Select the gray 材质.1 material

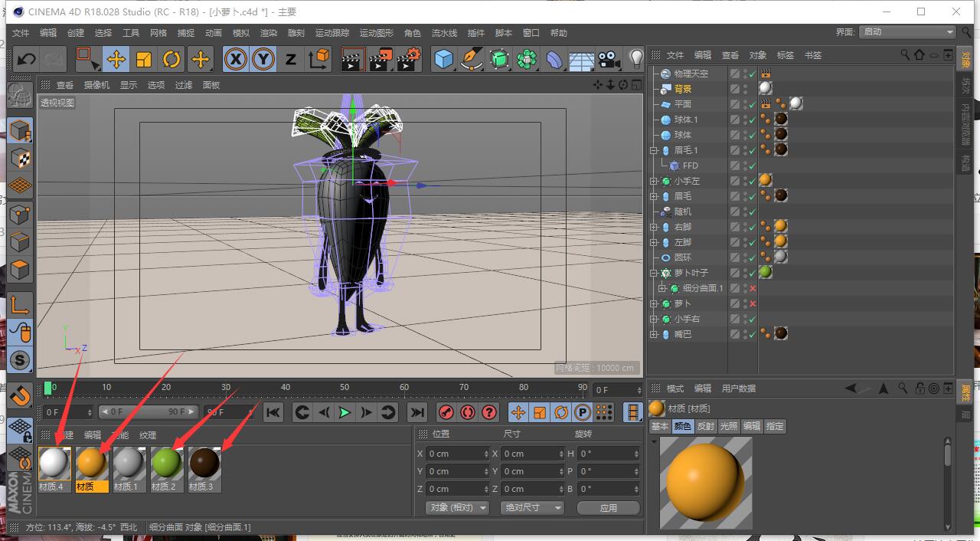(x=129, y=469)
